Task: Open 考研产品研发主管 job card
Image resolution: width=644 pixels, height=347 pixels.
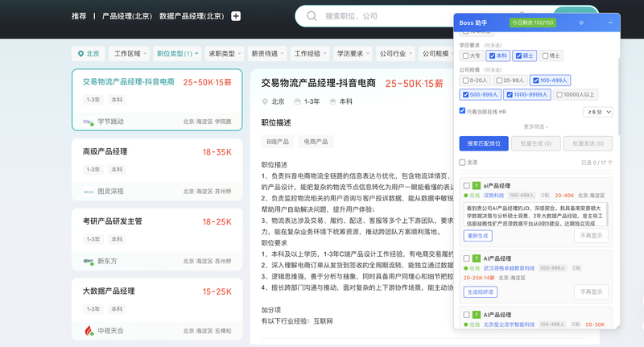Action: pyautogui.click(x=157, y=239)
